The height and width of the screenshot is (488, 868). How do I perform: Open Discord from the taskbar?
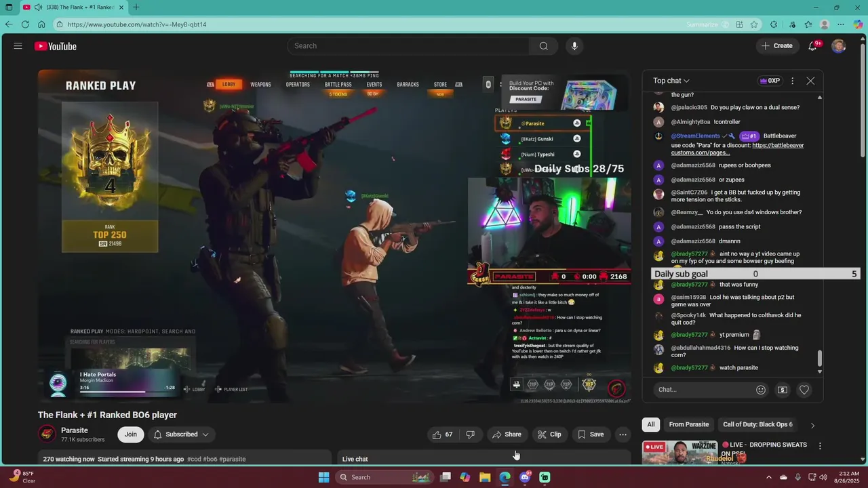tap(525, 477)
